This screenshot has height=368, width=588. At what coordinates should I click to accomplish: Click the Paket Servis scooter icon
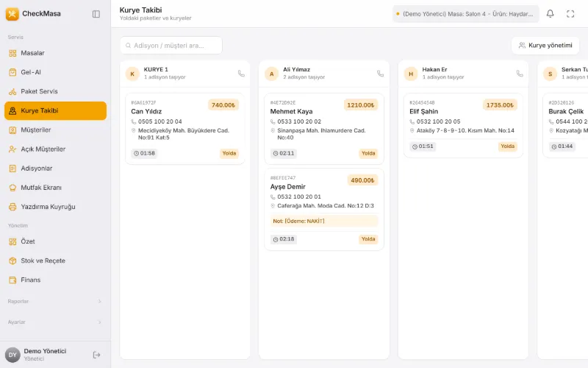pyautogui.click(x=12, y=91)
